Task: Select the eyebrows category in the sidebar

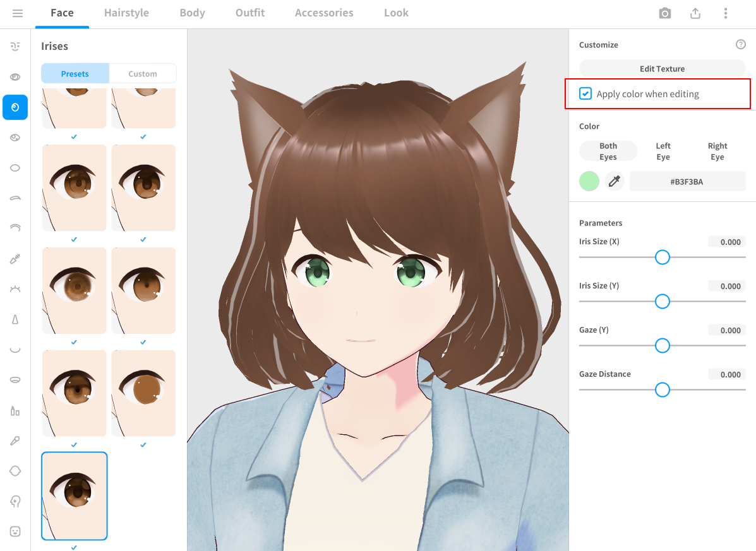Action: coord(15,198)
